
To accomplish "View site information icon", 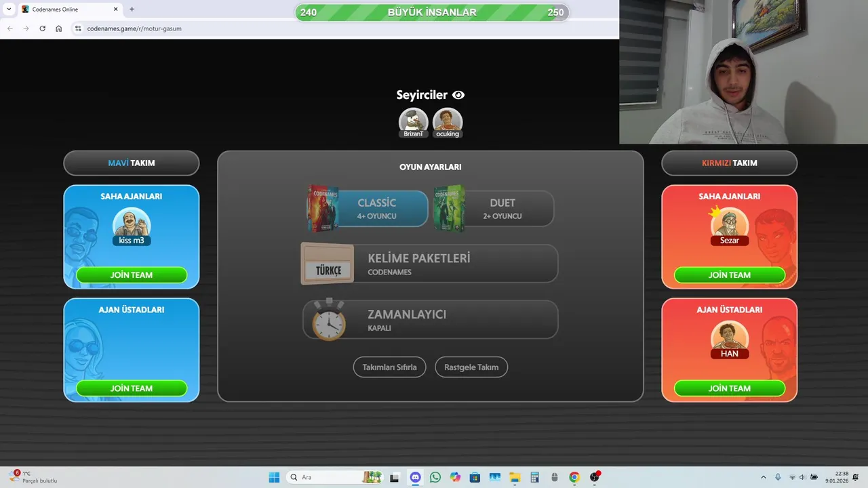I will point(78,28).
